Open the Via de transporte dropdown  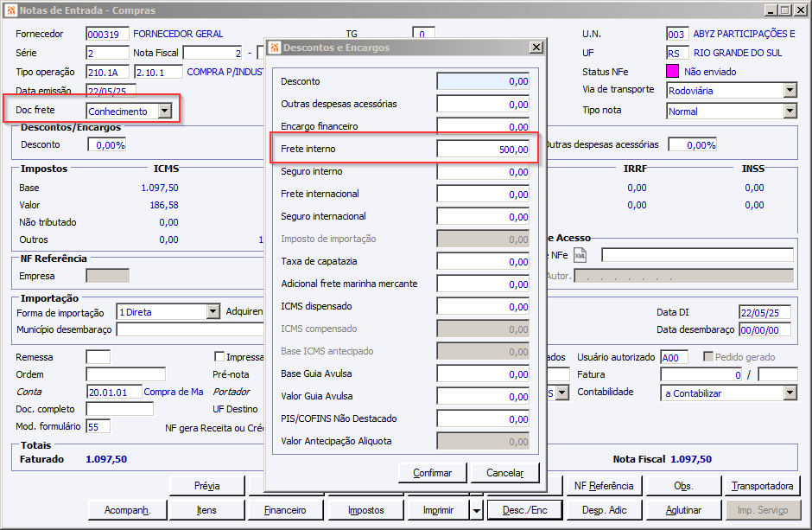tap(790, 90)
